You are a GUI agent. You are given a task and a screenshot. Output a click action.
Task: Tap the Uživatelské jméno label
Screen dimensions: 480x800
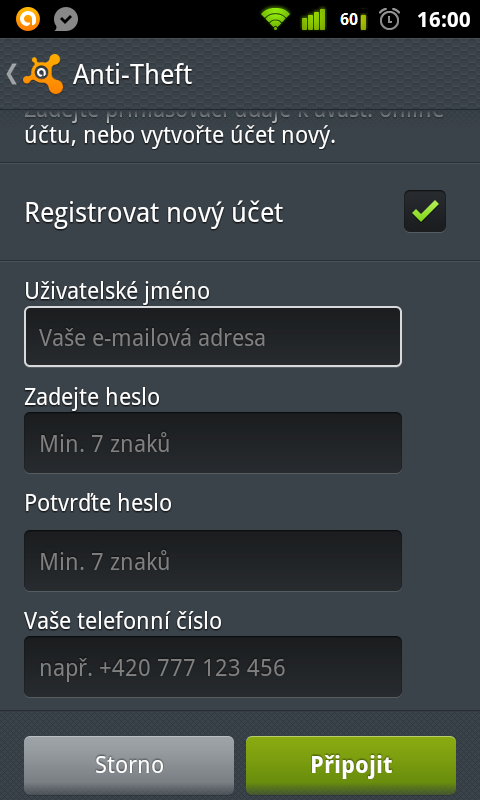tap(117, 291)
